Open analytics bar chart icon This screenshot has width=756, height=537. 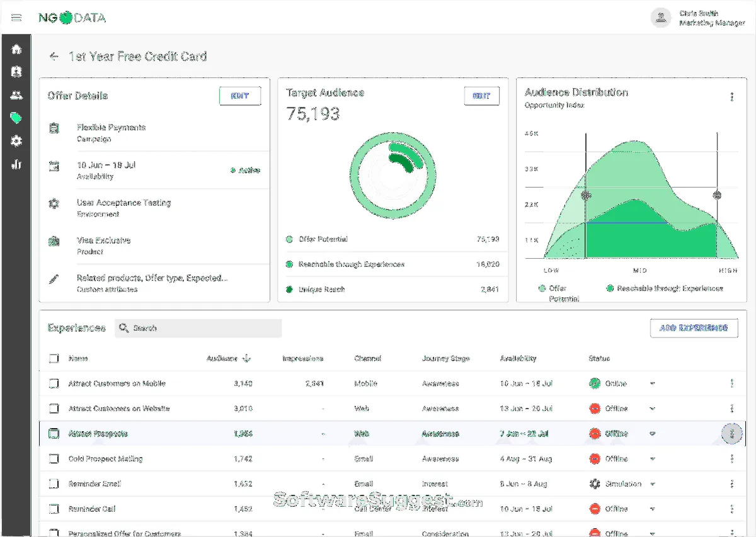16,164
